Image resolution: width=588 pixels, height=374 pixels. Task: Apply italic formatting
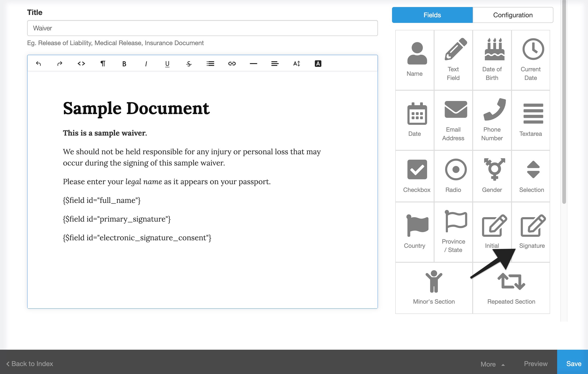click(x=146, y=64)
